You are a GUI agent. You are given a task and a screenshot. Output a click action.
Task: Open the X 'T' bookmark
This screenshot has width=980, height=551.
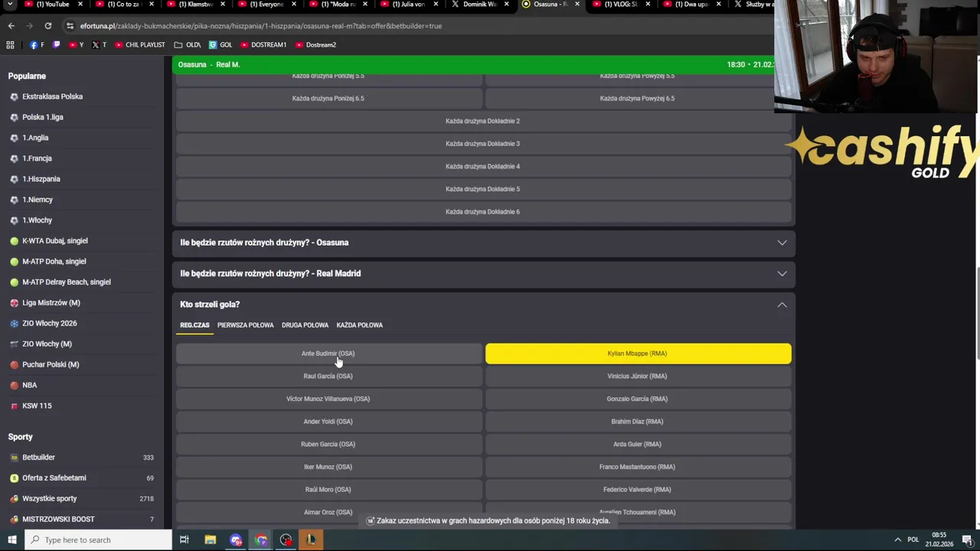tap(100, 44)
